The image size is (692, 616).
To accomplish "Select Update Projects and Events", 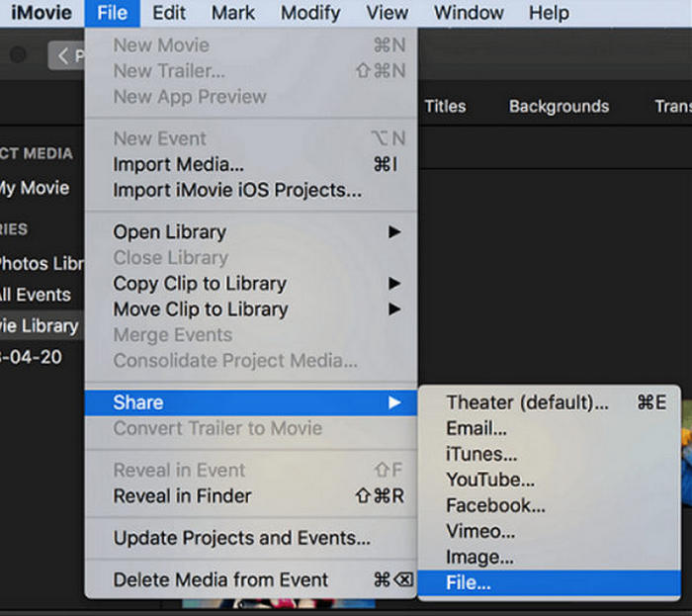I will [251, 538].
